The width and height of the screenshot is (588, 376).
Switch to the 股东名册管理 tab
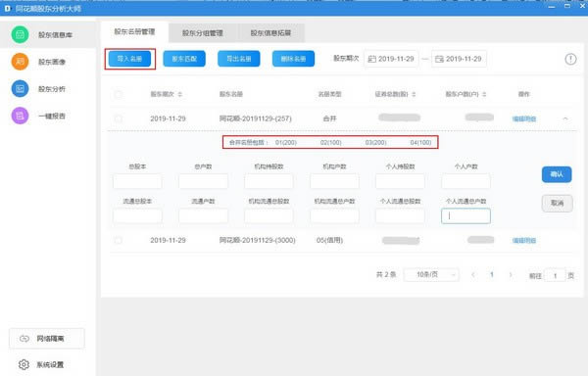[x=134, y=32]
